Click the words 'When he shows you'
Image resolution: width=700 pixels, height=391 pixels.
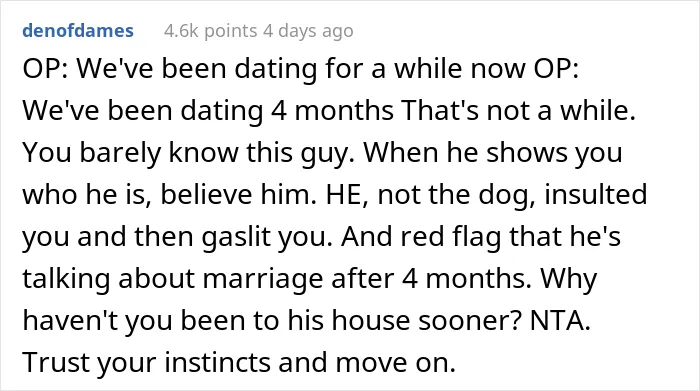(x=492, y=153)
